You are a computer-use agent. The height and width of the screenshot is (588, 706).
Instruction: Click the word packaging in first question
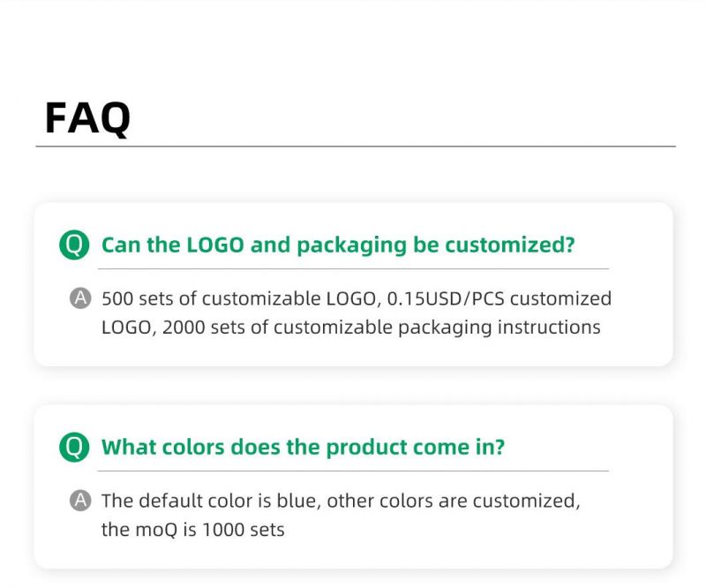pos(351,246)
